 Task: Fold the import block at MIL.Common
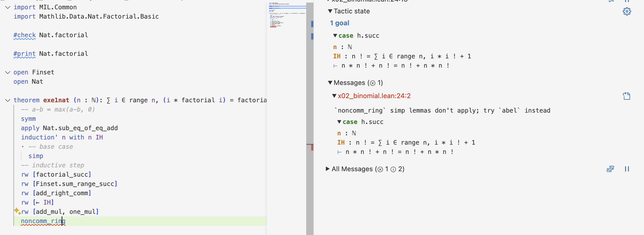click(x=8, y=7)
